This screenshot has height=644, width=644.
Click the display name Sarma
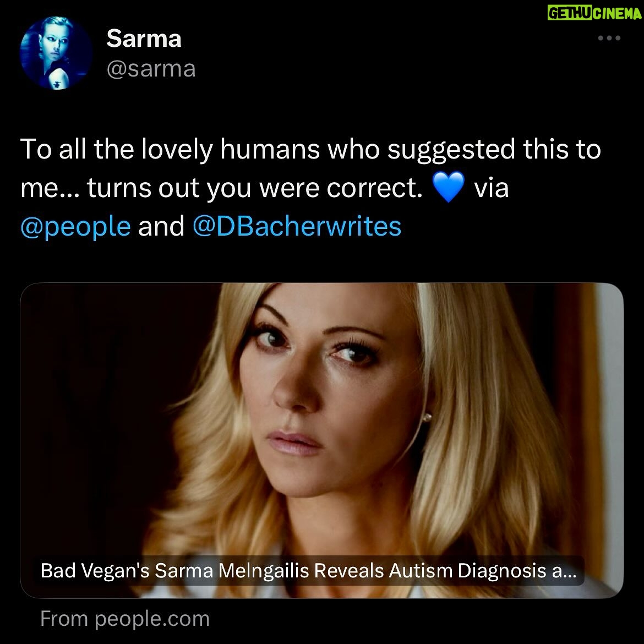click(x=144, y=39)
